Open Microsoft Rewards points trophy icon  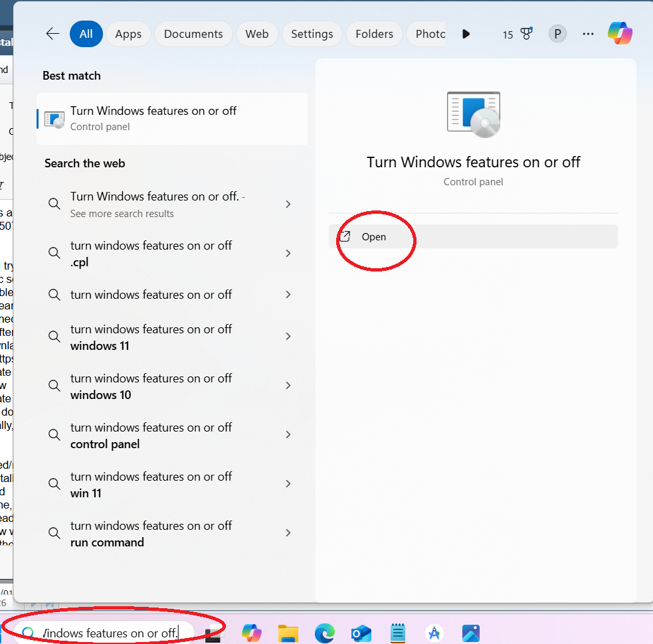(x=527, y=34)
